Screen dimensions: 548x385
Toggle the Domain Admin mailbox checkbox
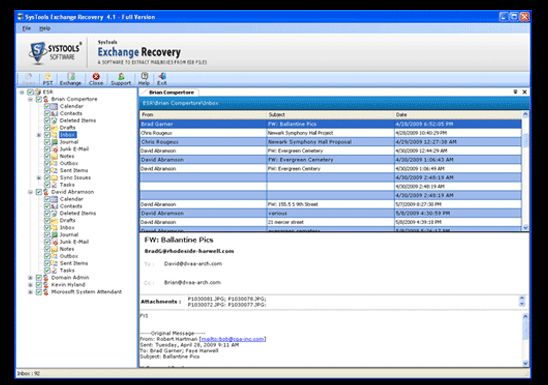(39, 278)
